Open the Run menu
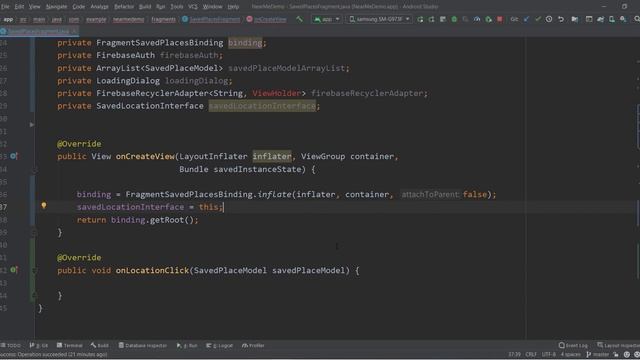 161,7
